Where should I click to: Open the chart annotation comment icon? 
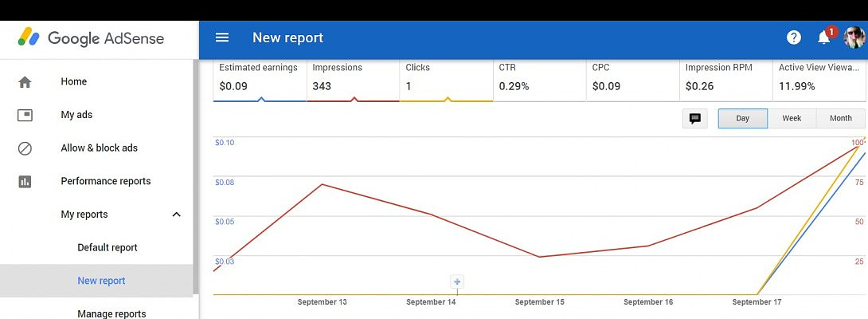[x=694, y=119]
